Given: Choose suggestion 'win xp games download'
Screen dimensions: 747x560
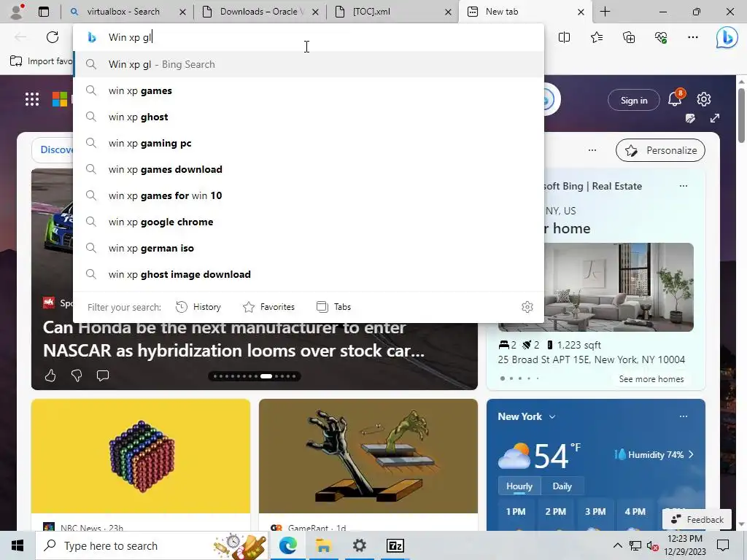Looking at the screenshot, I should (x=309, y=169).
